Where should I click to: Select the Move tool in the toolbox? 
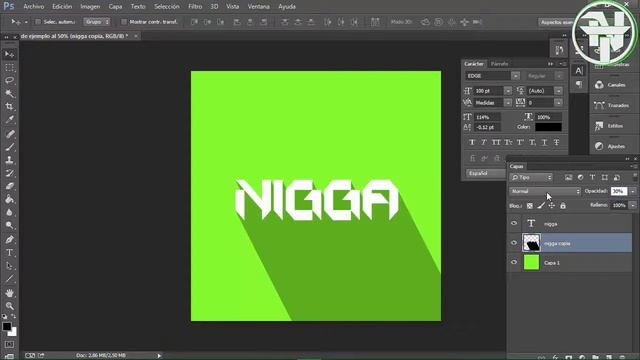9,54
